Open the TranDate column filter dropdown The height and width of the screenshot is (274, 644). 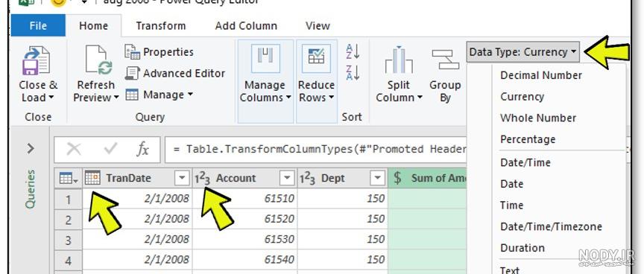click(x=182, y=179)
